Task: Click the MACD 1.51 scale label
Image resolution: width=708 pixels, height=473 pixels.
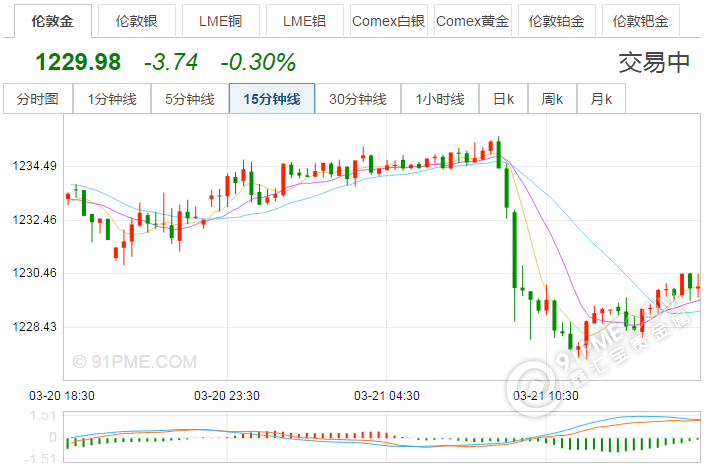Action: [x=43, y=416]
